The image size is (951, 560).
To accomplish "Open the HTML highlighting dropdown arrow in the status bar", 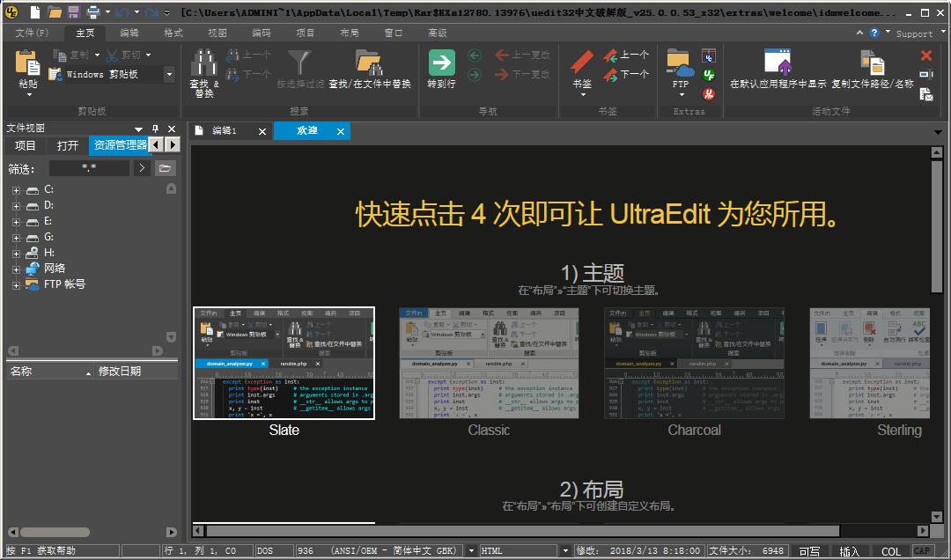I will (565, 551).
